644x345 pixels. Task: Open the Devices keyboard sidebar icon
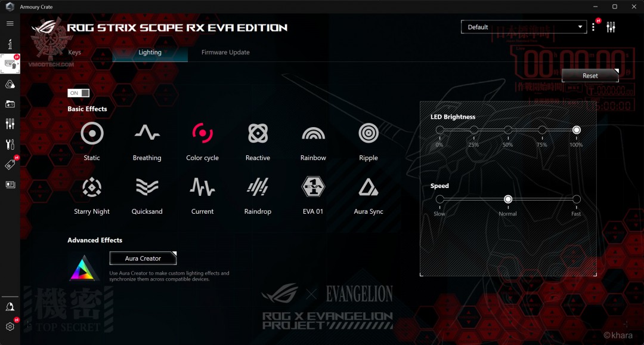10,64
